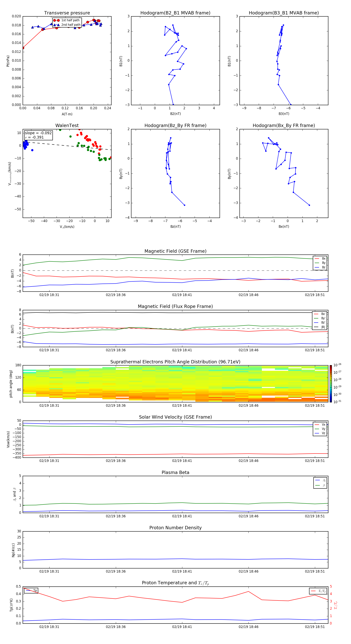351x644 pixels.
Task: Click the "Pt(nPa)" y-axis label
Action: pos(8,61)
